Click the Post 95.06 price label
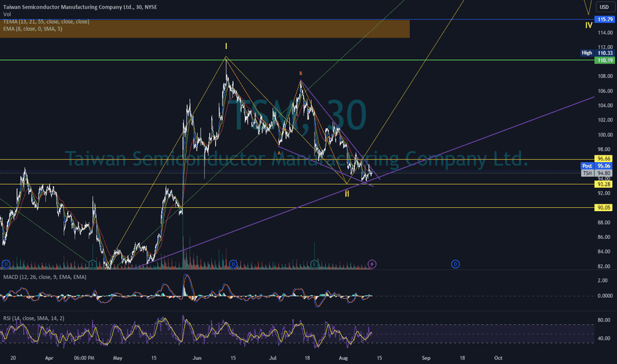The height and width of the screenshot is (364, 617). click(x=596, y=165)
